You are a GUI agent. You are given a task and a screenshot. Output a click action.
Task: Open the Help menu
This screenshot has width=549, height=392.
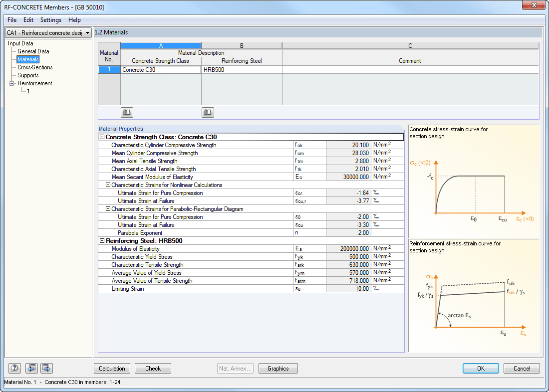(74, 20)
